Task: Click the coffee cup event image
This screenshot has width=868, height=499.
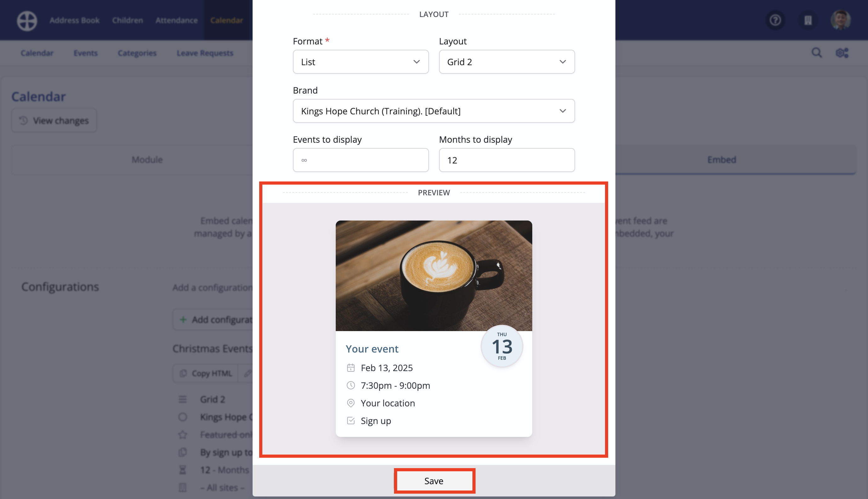Action: click(x=434, y=276)
